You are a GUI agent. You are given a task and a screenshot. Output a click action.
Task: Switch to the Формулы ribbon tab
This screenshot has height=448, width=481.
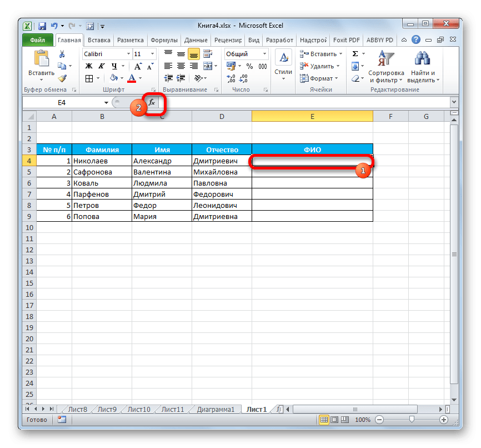164,40
